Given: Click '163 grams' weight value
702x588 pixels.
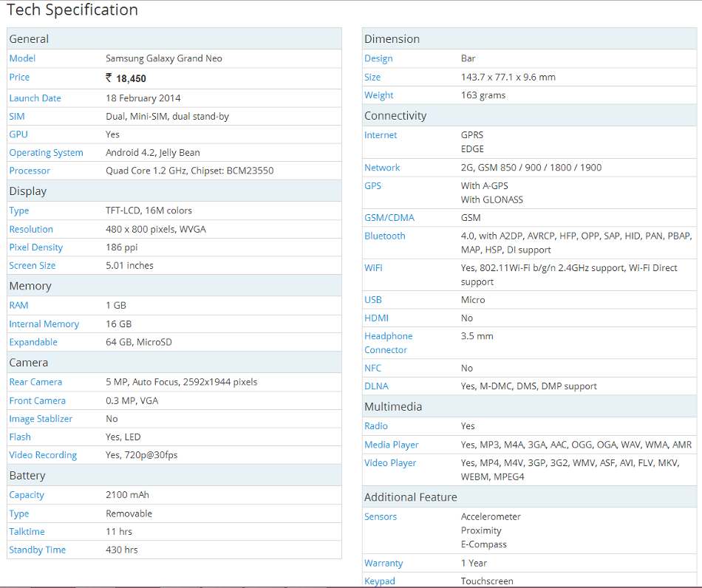Looking at the screenshot, I should click(483, 95).
